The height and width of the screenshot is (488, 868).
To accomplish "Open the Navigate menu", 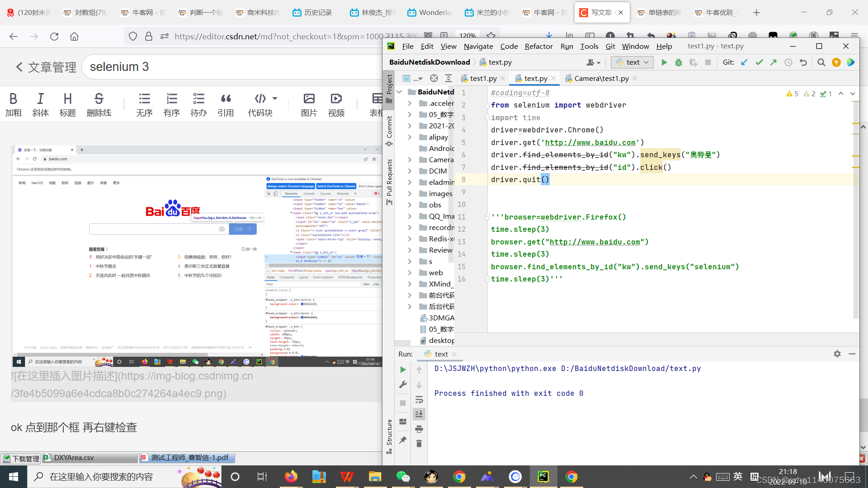I will (x=478, y=46).
